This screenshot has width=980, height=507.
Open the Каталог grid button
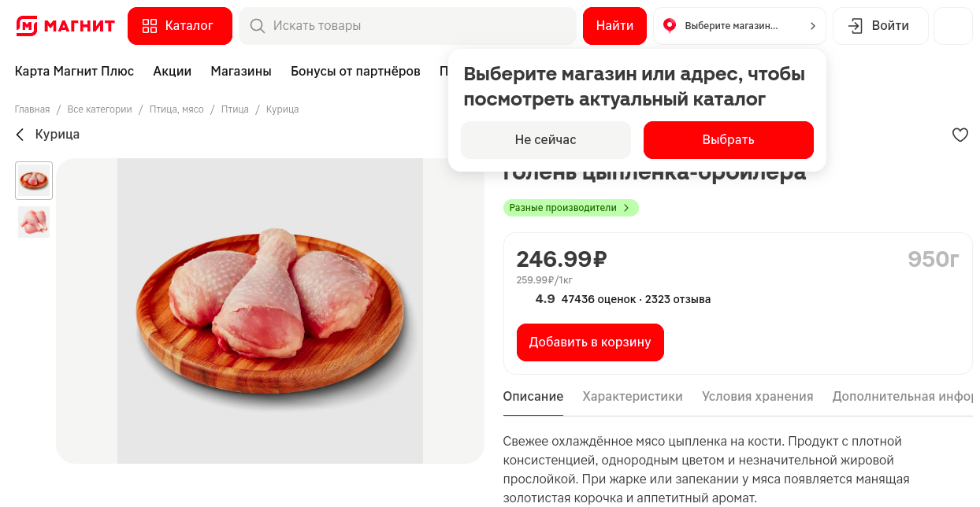click(180, 26)
